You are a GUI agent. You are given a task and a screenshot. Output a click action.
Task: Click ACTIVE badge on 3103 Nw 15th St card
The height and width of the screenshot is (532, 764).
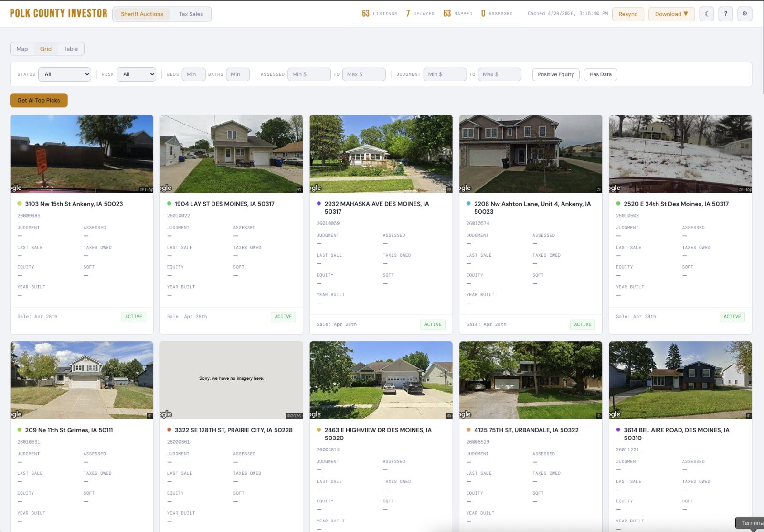(x=134, y=317)
